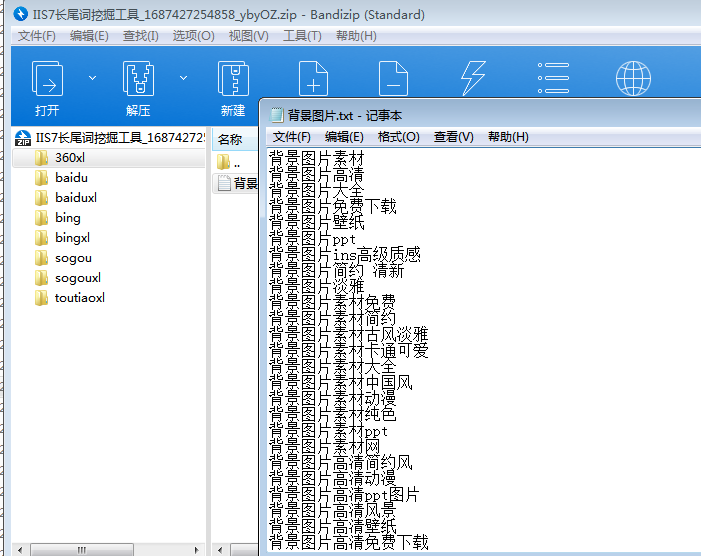
Task: Click line 背景图片素材卡通可爱 in Notepad
Action: (x=349, y=350)
